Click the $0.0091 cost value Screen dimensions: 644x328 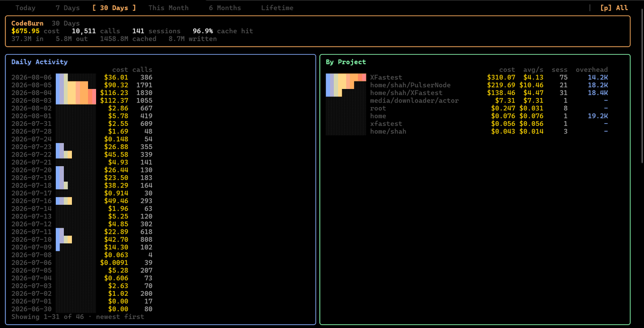point(114,263)
